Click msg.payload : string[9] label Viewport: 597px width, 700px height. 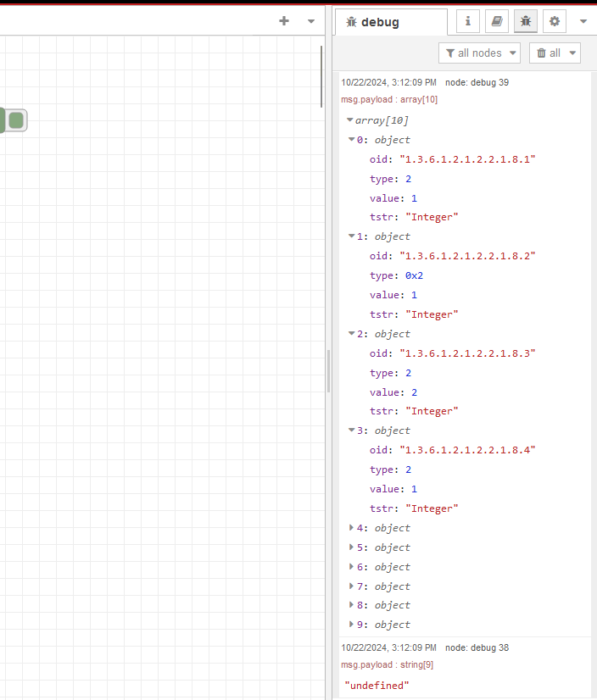387,664
